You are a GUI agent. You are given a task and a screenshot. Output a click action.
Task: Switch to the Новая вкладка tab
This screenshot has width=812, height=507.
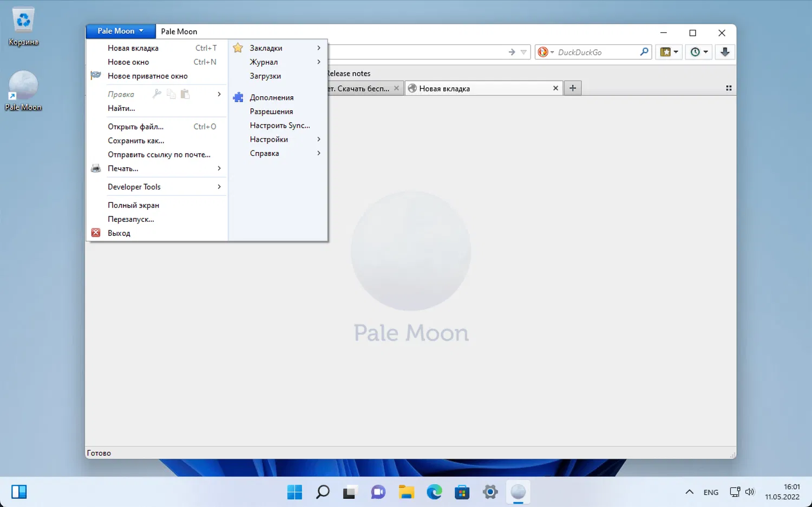(483, 88)
